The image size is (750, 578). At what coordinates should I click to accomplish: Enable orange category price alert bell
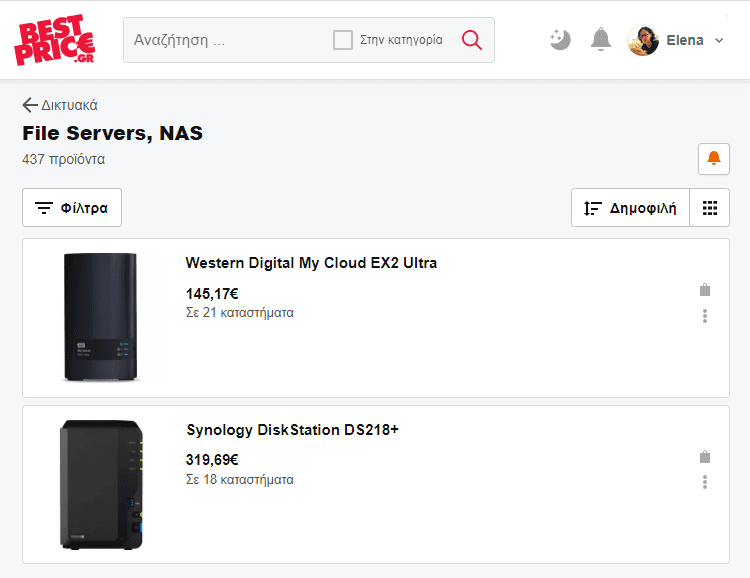[714, 159]
